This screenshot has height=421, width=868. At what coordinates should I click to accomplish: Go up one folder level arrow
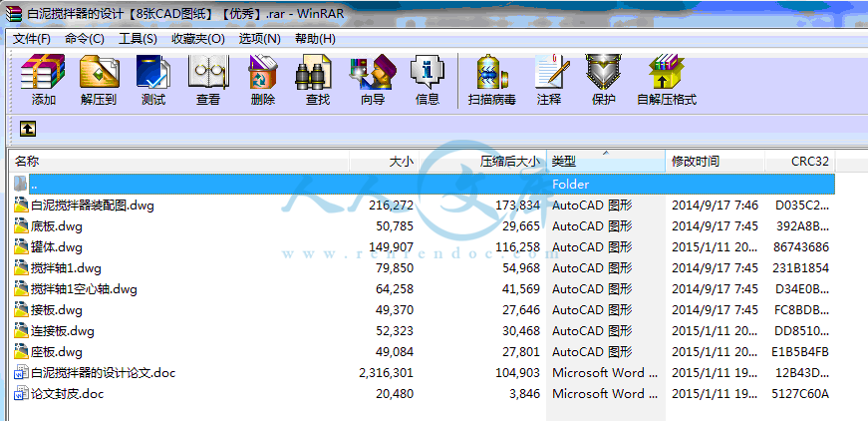(x=28, y=129)
